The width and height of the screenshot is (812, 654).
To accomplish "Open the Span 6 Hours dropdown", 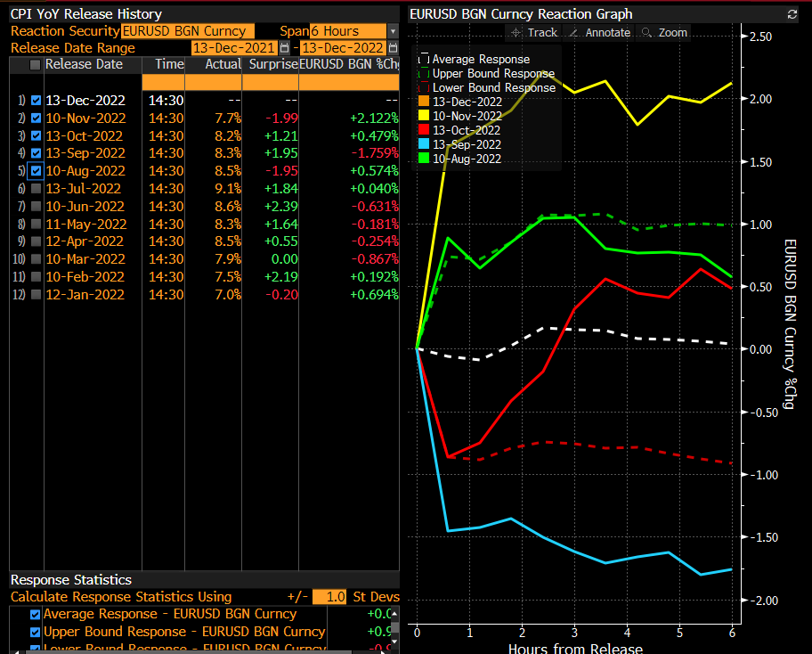I will coord(393,31).
